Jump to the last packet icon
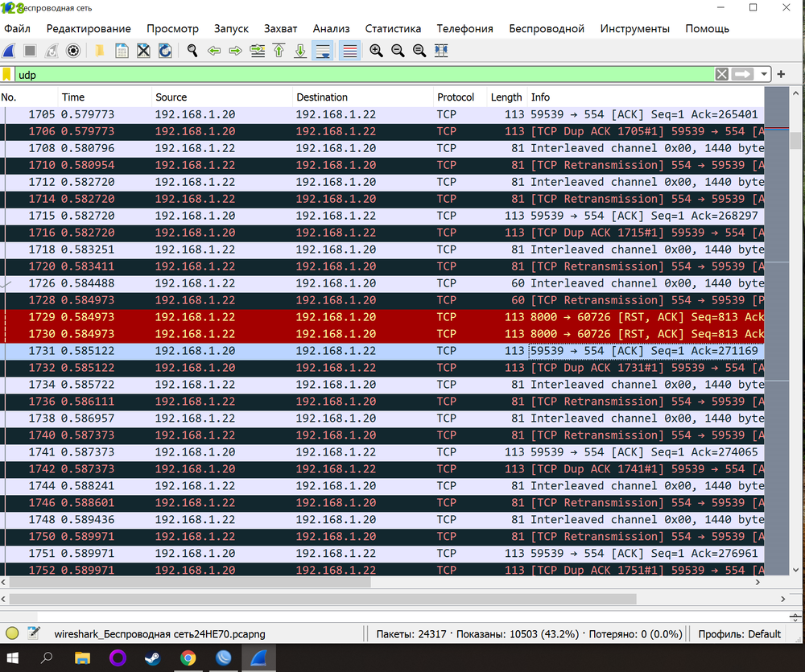 pyautogui.click(x=300, y=51)
